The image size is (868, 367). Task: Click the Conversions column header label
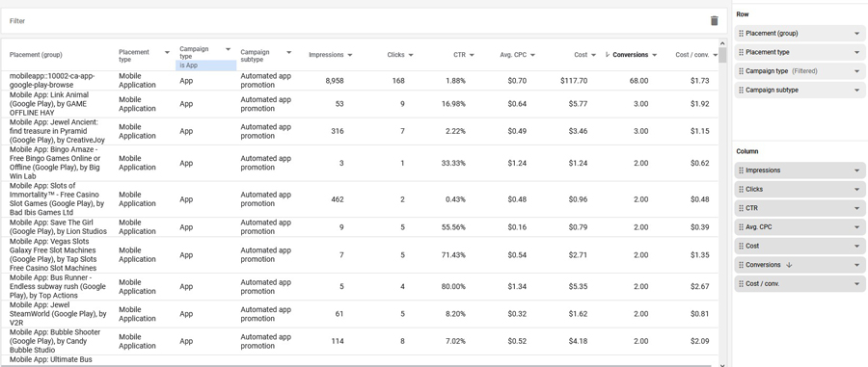point(631,55)
